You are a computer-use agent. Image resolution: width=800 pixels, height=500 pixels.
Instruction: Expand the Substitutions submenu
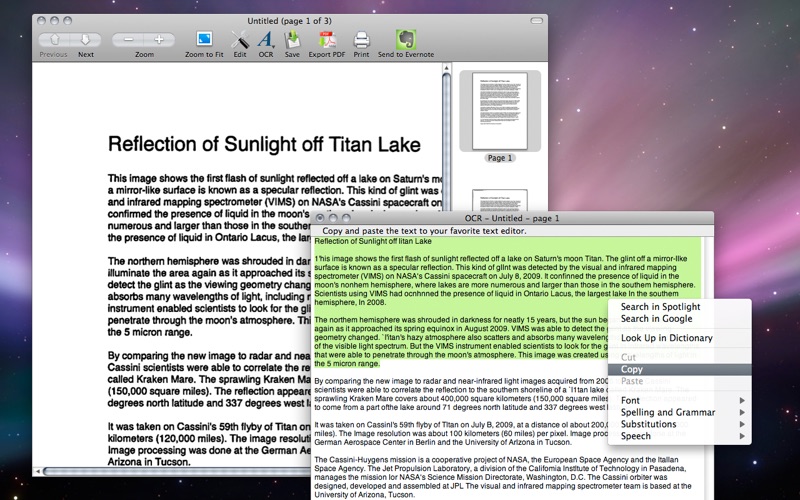click(680, 424)
